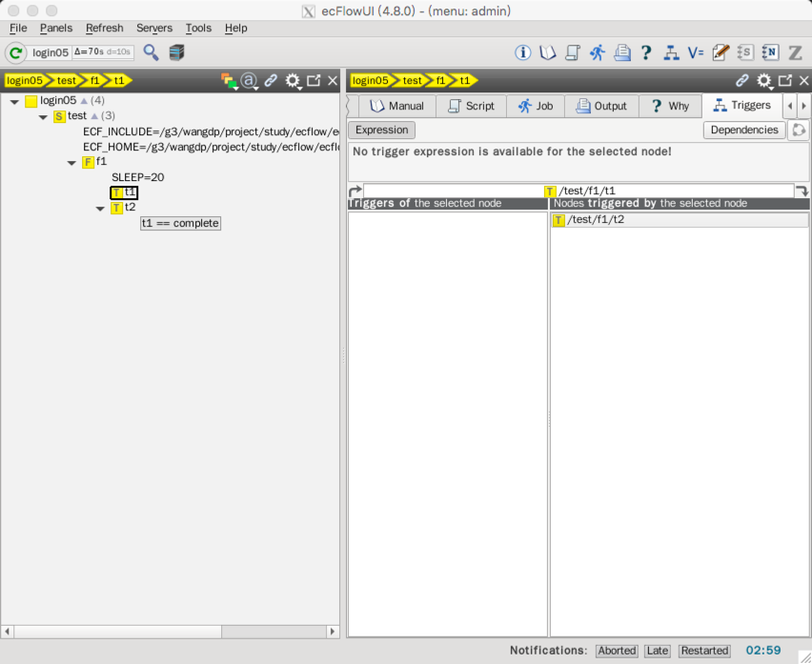Viewport: 812px width, 664px height.
Task: Collapse the test suite node
Action: pos(43,117)
